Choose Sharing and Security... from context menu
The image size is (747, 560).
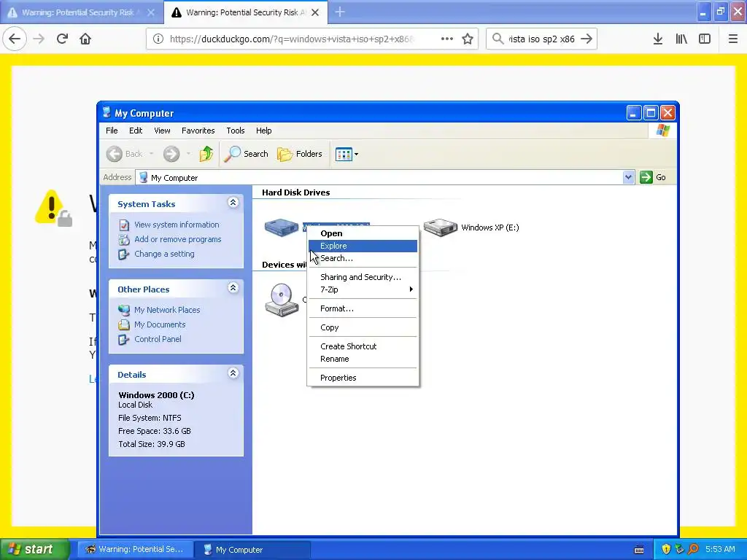[363, 277]
